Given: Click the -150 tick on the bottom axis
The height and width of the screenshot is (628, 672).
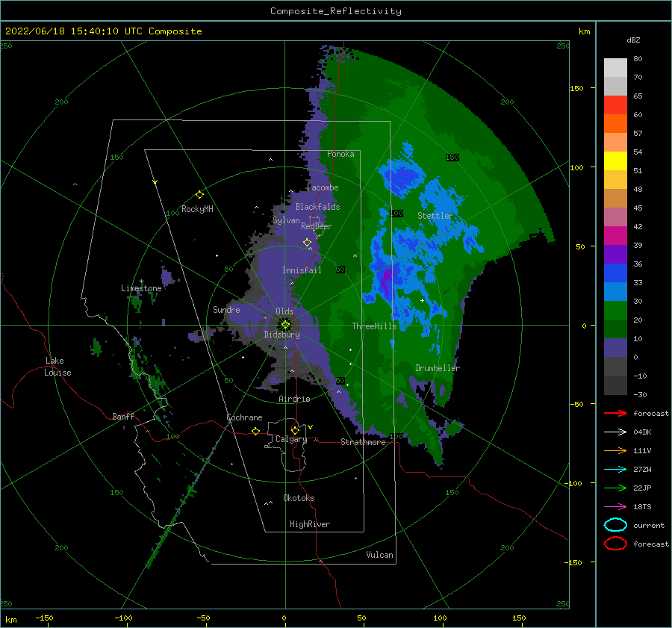Looking at the screenshot, I should point(44,618).
